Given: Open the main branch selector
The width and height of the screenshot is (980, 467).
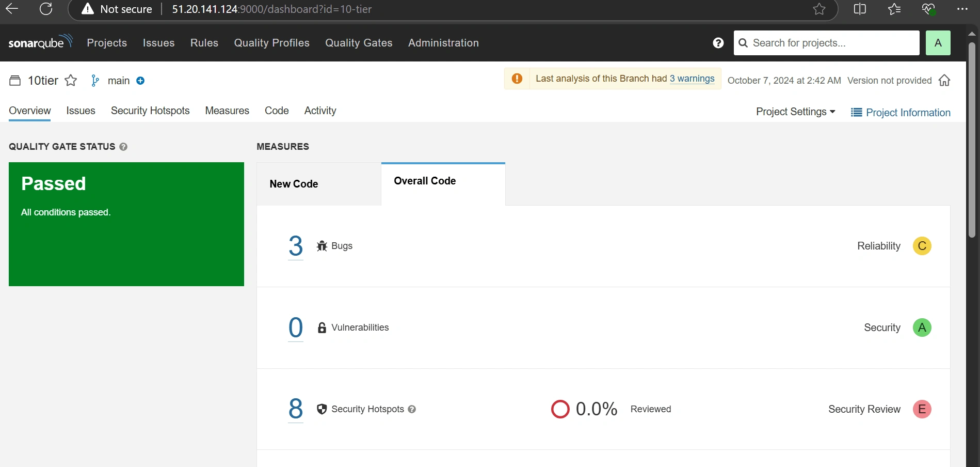Looking at the screenshot, I should coord(118,81).
